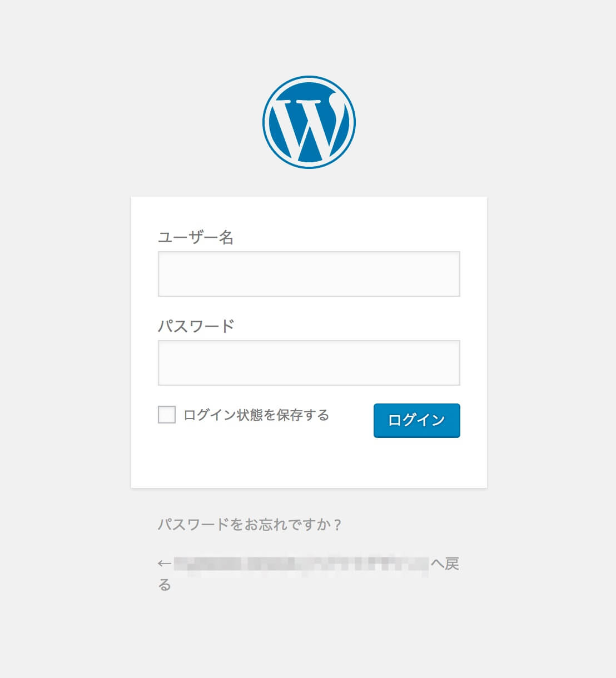Click the forgotten password link

(x=250, y=523)
